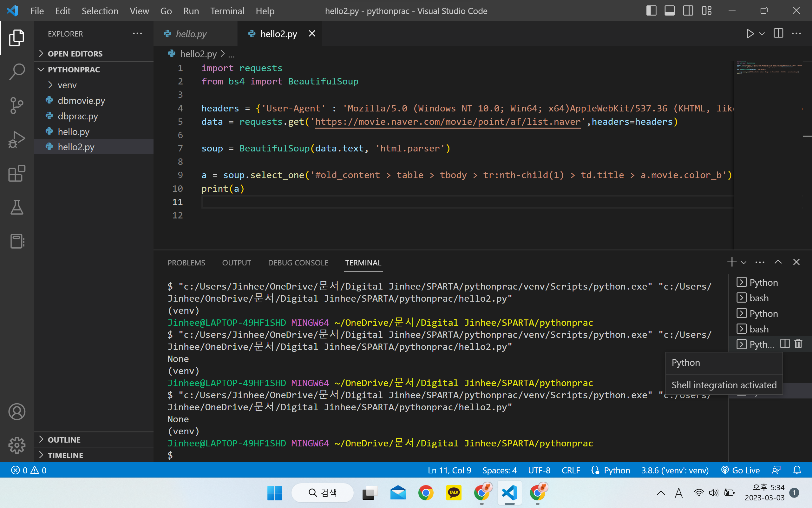
Task: Open Explorer Views and More Actions ellipsis
Action: [138, 34]
